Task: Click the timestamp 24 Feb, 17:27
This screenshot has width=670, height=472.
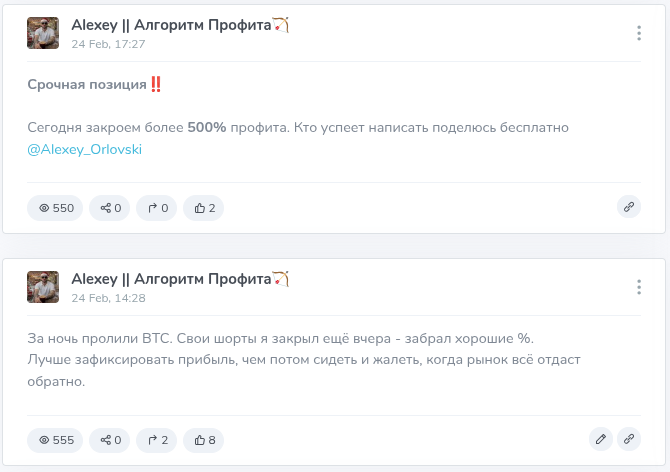Action: click(108, 44)
